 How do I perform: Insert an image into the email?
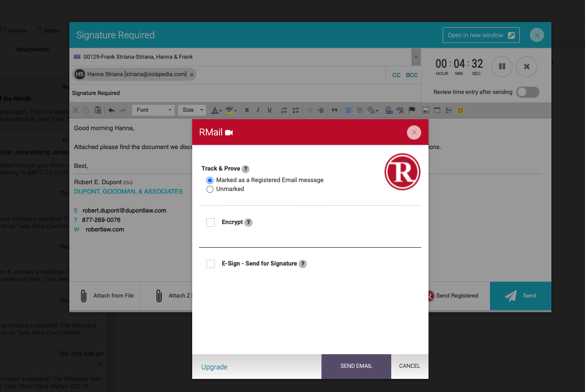426,110
